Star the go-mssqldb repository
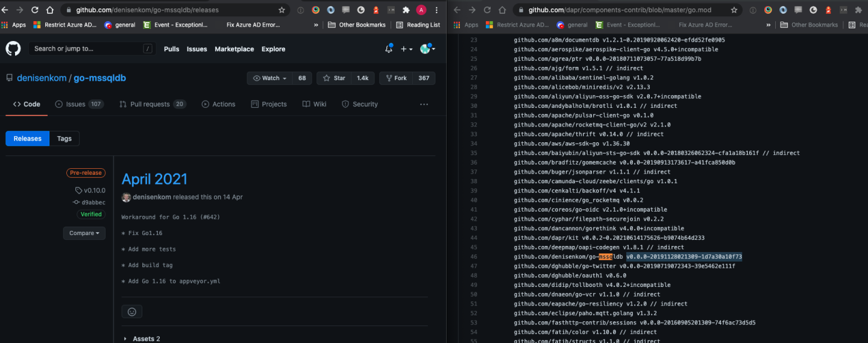 (x=335, y=78)
